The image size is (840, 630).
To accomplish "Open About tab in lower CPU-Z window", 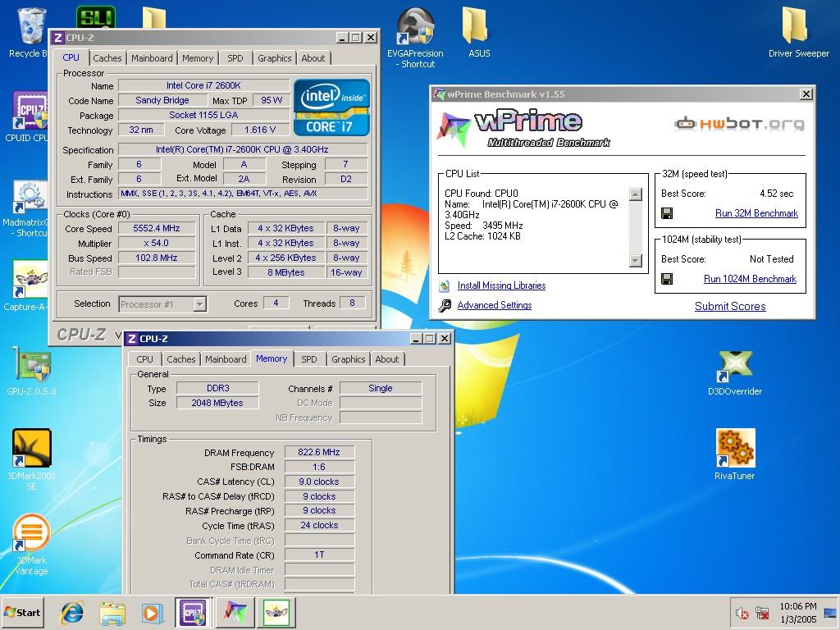I will coord(387,359).
